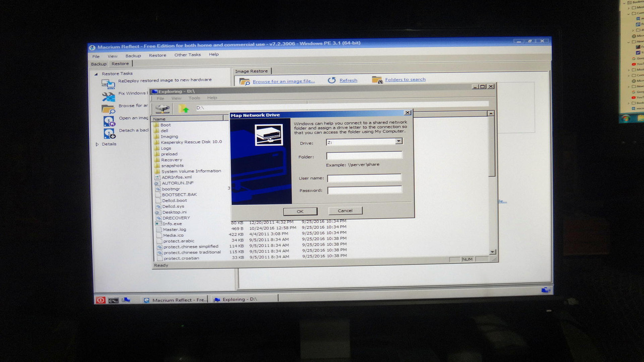The height and width of the screenshot is (362, 644).
Task: Click the Refresh circular arrow icon
Action: click(332, 80)
